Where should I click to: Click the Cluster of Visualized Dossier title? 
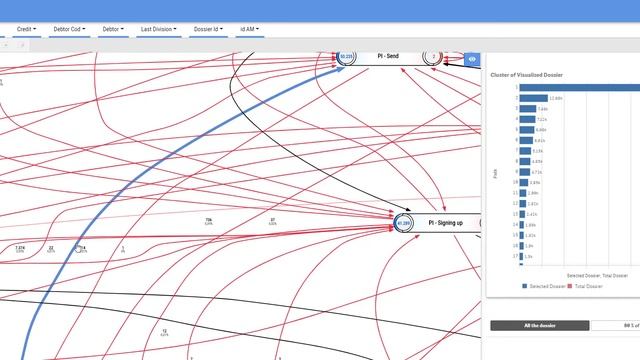pyautogui.click(x=527, y=75)
